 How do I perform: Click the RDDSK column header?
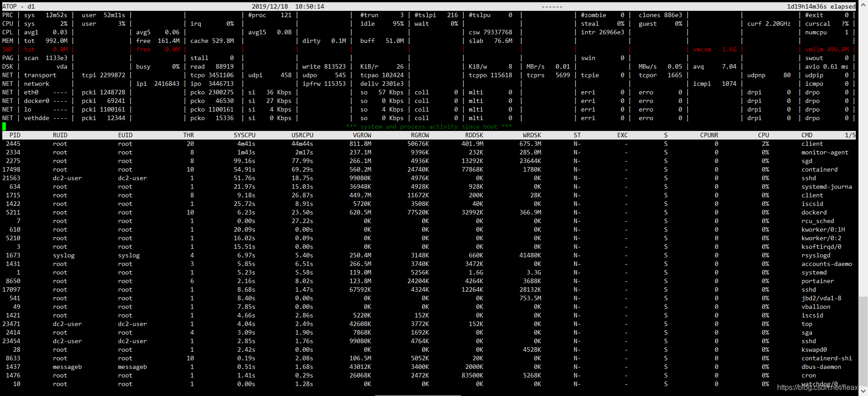[474, 135]
